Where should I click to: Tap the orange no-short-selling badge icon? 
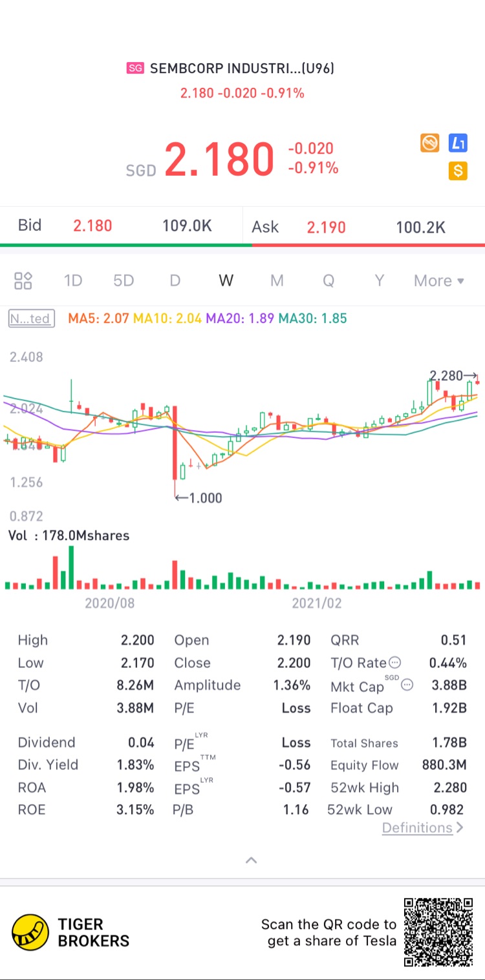click(429, 143)
